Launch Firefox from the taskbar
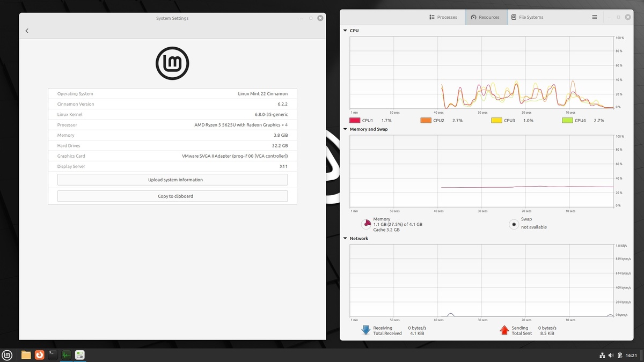The width and height of the screenshot is (644, 362). 39,354
